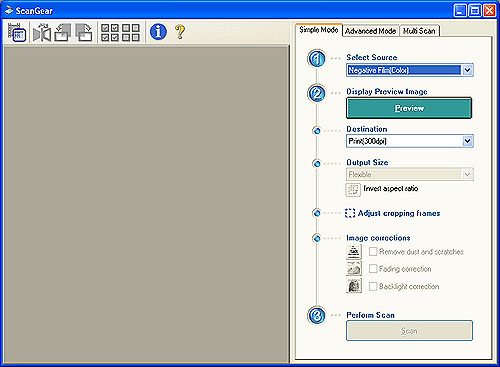
Task: Open the Destination dropdown arrow
Action: click(467, 141)
